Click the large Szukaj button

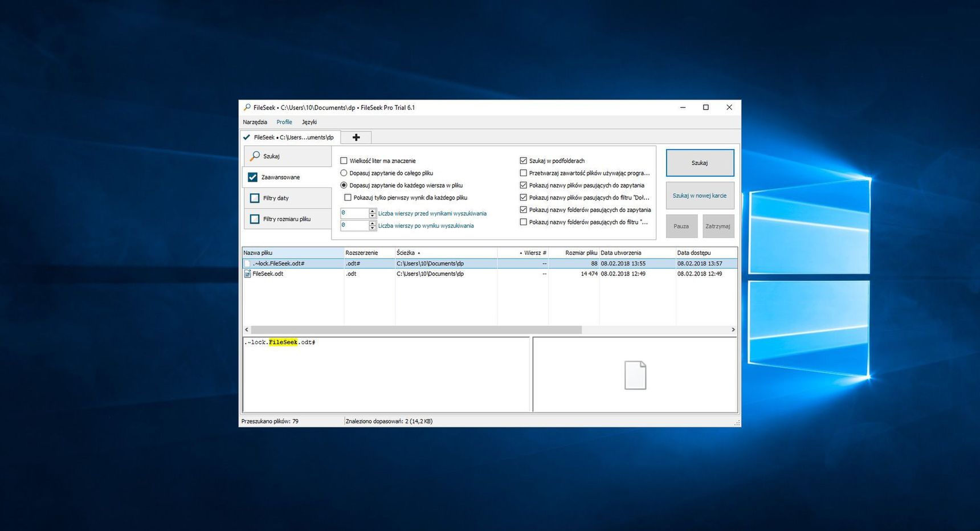tap(700, 163)
